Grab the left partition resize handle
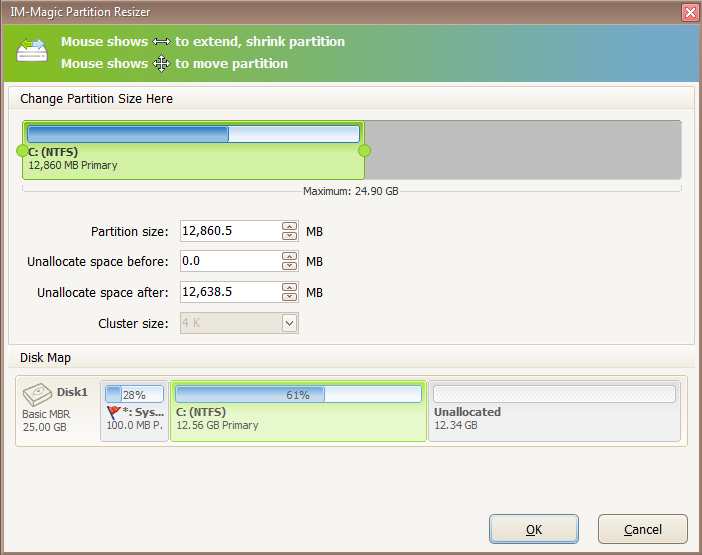Viewport: 702px width, 555px height. point(22,151)
